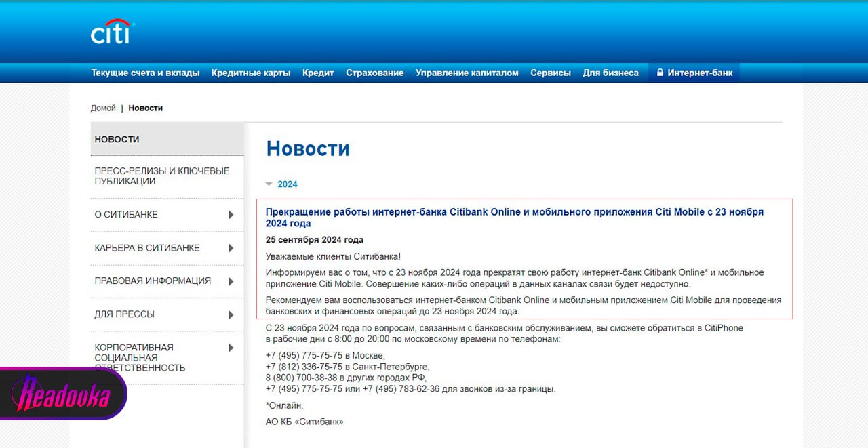
Task: Collapse the 2024 news year triangle
Action: coord(269,184)
